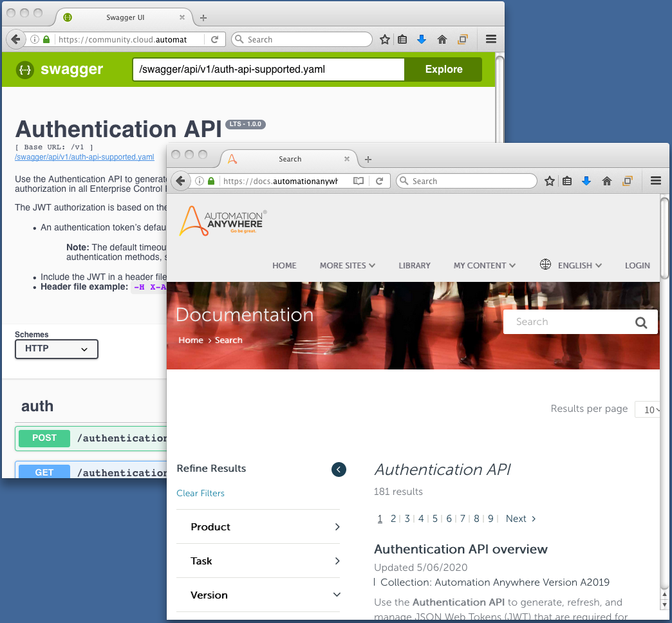Click the padlock icon in the address bar
The image size is (672, 623).
pyautogui.click(x=210, y=181)
